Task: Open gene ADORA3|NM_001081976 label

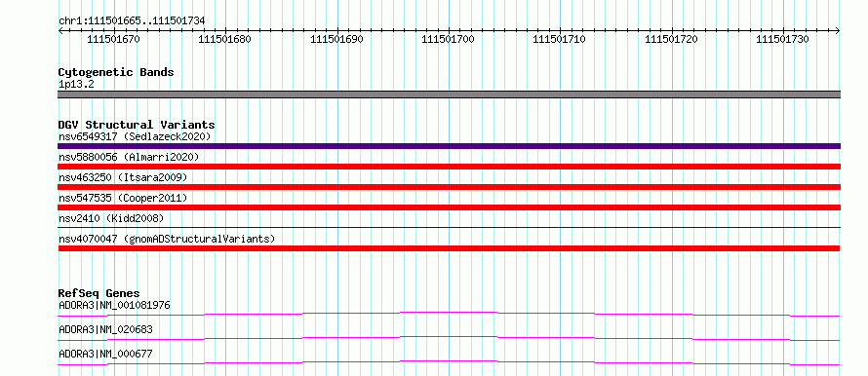Action: click(114, 305)
